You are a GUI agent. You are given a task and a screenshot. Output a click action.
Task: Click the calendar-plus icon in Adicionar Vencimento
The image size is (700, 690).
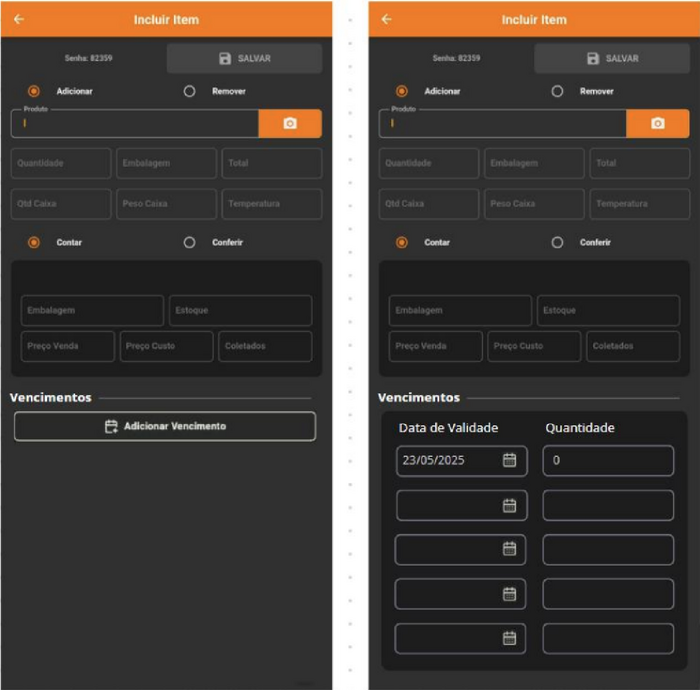click(x=111, y=426)
